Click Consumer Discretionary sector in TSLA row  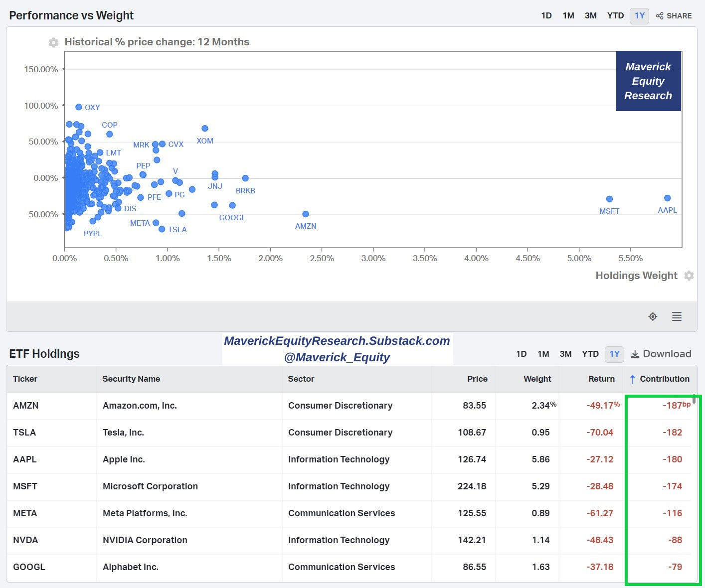[x=340, y=433]
